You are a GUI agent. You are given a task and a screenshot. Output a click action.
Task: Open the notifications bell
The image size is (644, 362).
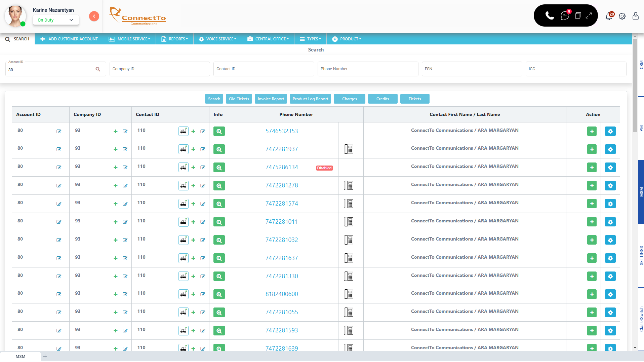pyautogui.click(x=609, y=16)
